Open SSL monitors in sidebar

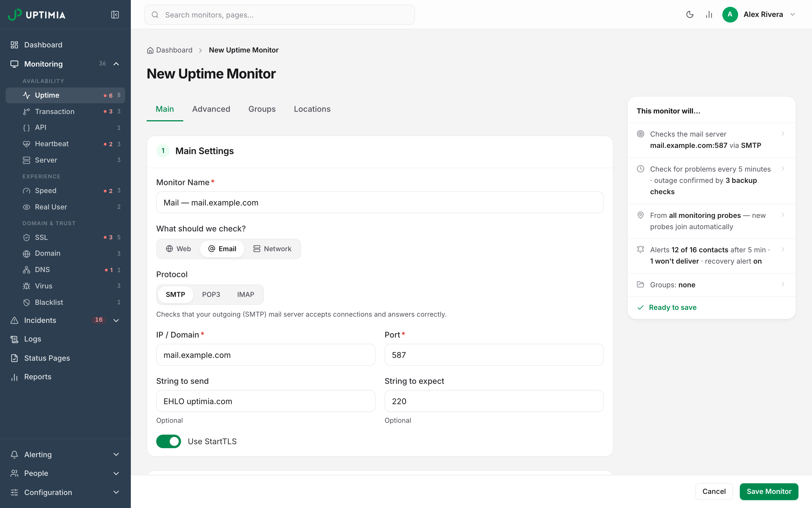tap(65, 238)
